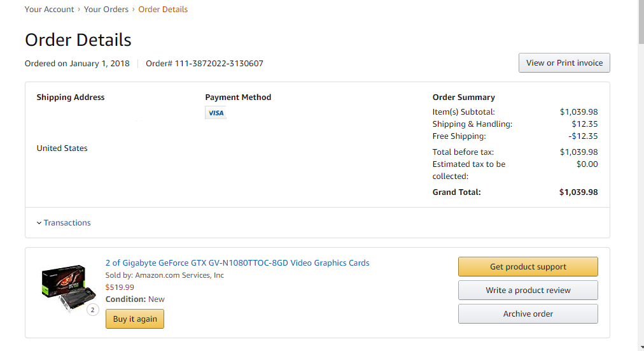644x351 pixels.
Task: Click the order number text
Action: (x=204, y=64)
